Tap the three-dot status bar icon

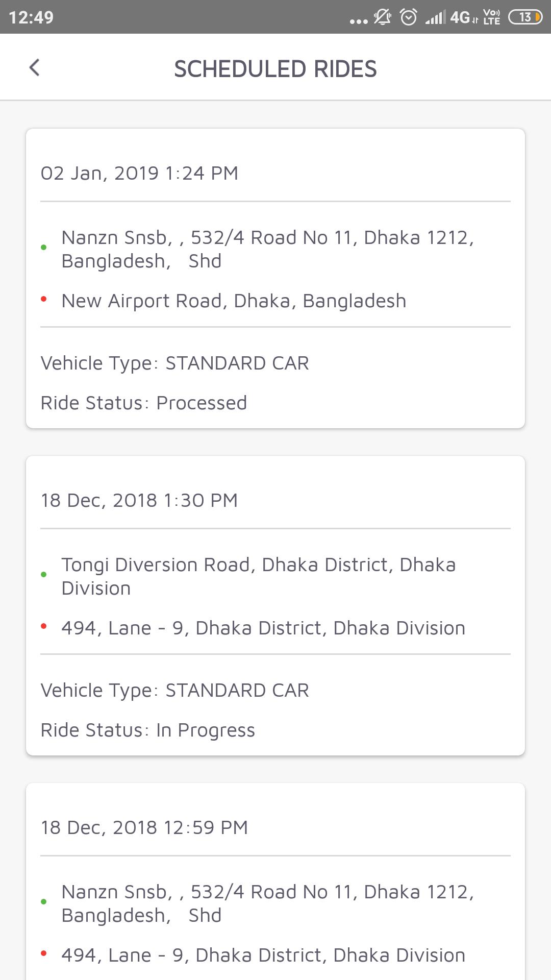(359, 21)
